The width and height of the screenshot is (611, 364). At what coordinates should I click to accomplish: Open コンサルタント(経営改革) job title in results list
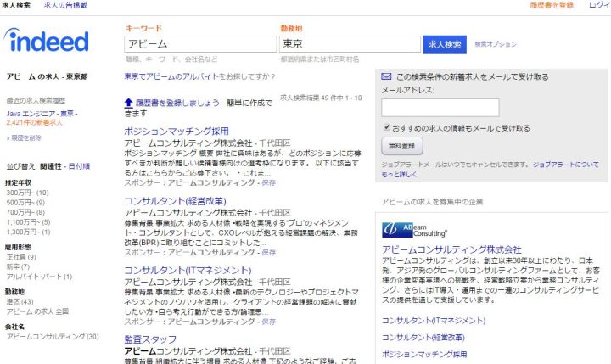tap(175, 201)
